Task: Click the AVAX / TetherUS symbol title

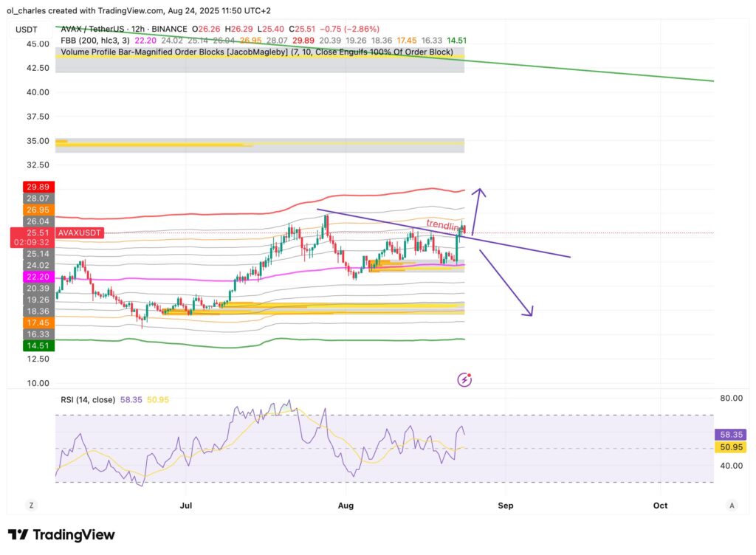Action: tap(96, 30)
